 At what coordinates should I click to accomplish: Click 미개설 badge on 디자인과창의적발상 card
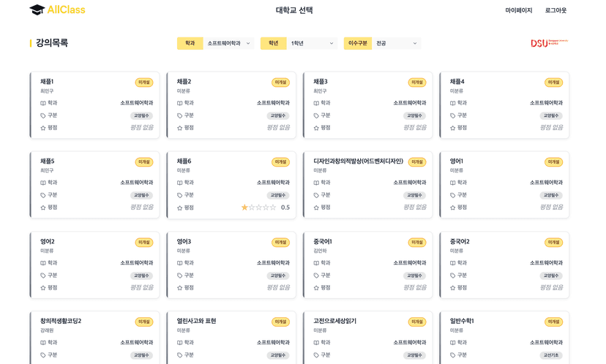click(416, 162)
